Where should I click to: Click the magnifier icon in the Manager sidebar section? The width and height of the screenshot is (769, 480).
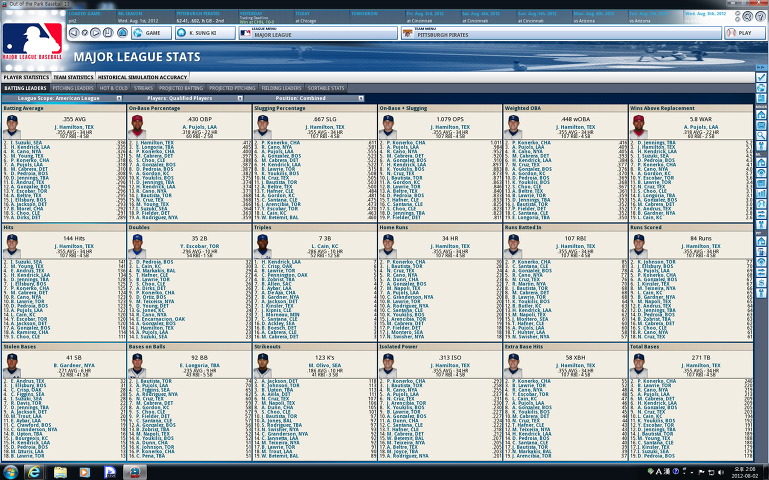coord(761,135)
